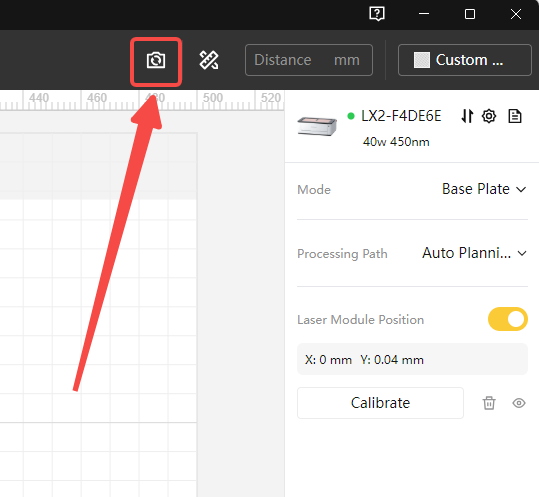Delete calibration using trash icon
The image size is (539, 497).
click(489, 403)
